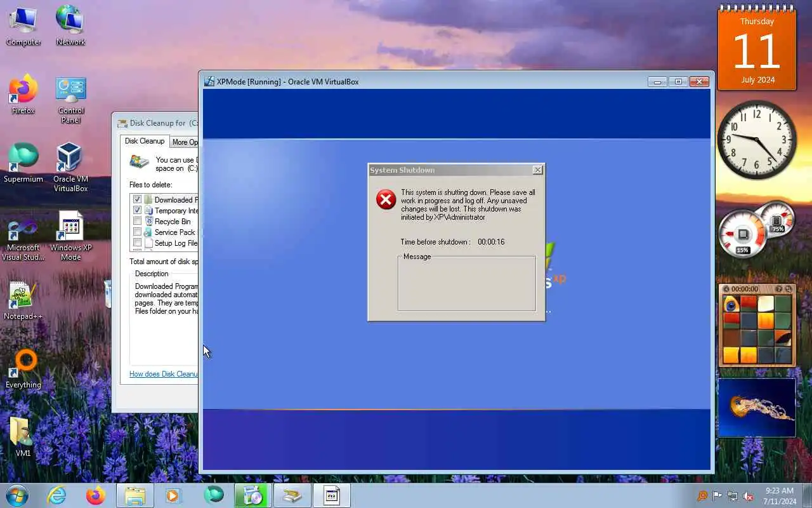Click the memory gauge showing 75%
Image resolution: width=812 pixels, height=508 pixels.
point(776,219)
